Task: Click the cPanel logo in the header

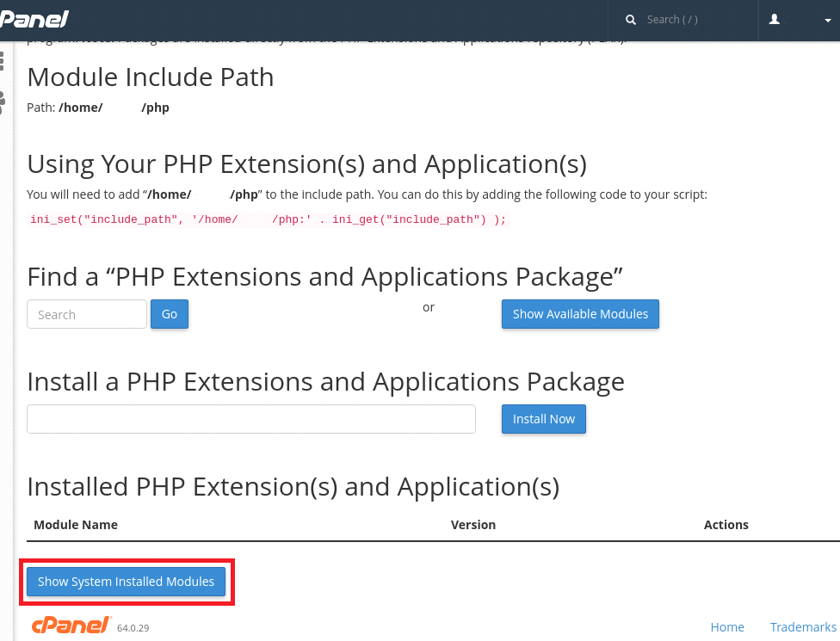Action: [x=34, y=20]
